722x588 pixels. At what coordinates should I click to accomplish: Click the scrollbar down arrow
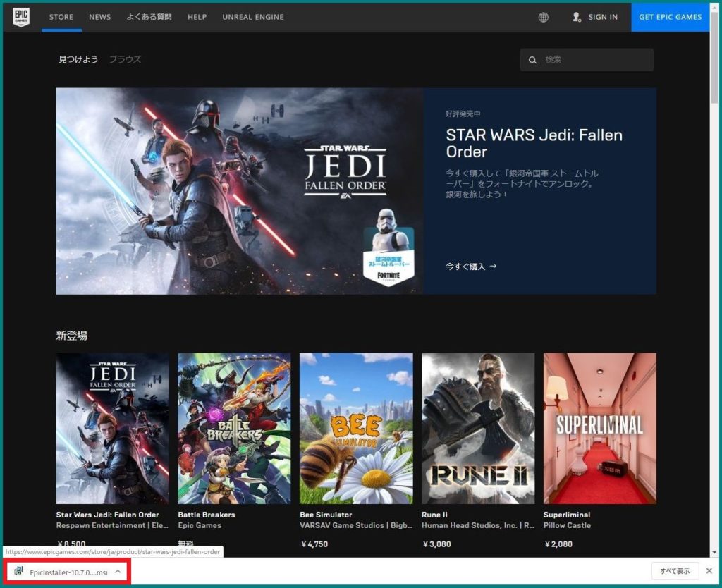pos(714,553)
